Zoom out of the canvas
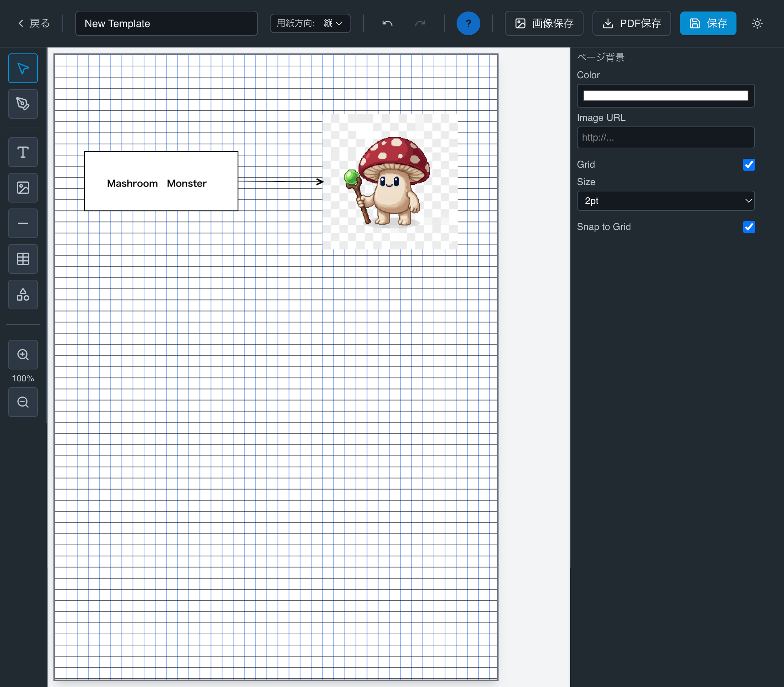This screenshot has height=687, width=784. (23, 402)
